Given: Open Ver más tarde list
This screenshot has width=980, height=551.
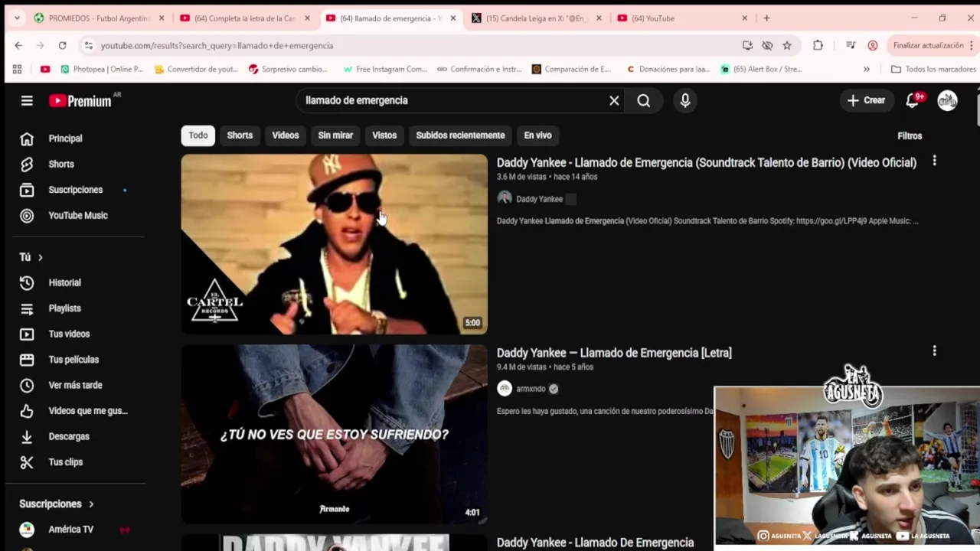Looking at the screenshot, I should point(75,385).
